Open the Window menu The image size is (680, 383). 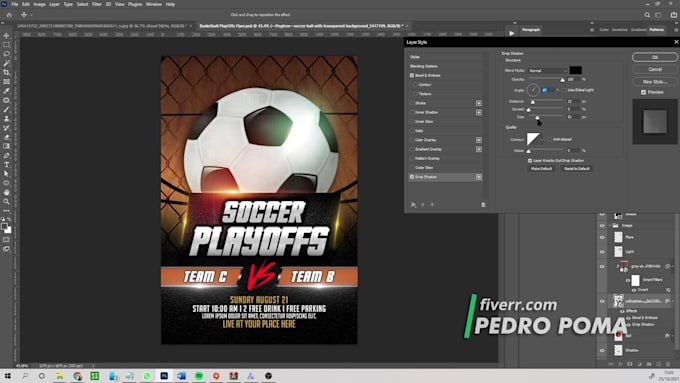point(154,4)
